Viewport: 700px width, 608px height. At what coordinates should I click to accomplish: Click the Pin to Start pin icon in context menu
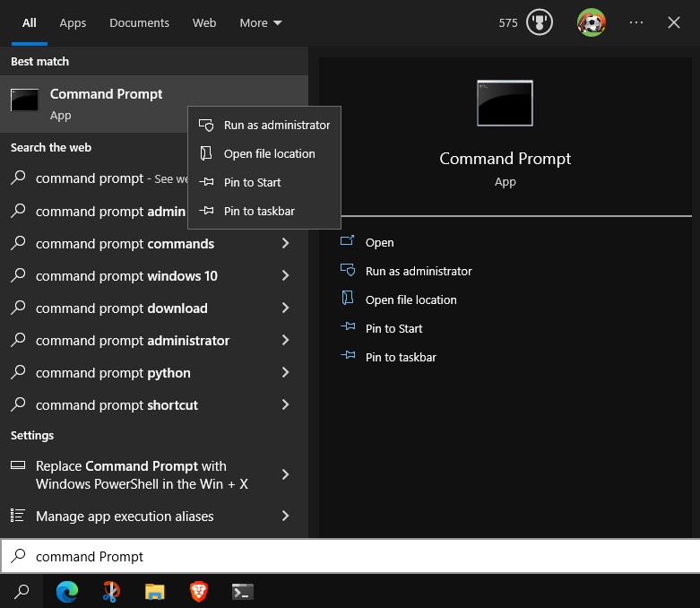(x=206, y=182)
